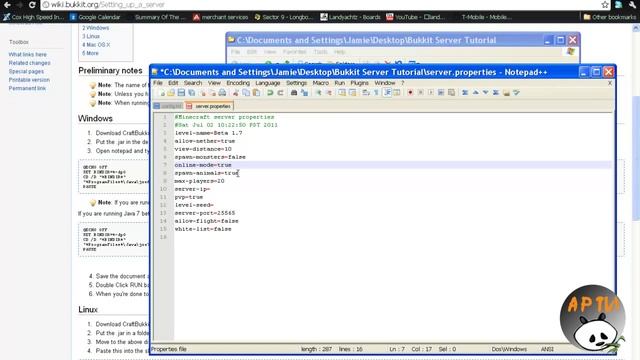This screenshot has width=640, height=360.
Task: Toggle the highlighted Indent Guide icon
Action: pyautogui.click(x=387, y=93)
